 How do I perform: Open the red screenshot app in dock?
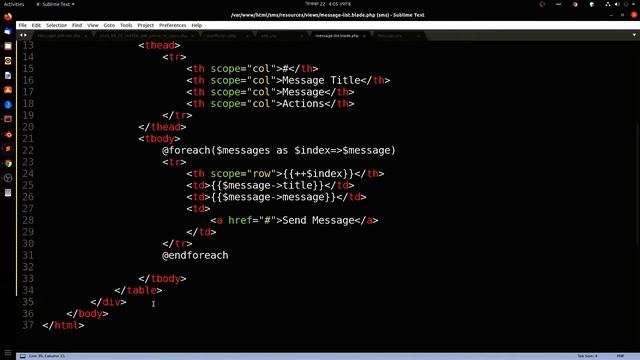(8, 120)
